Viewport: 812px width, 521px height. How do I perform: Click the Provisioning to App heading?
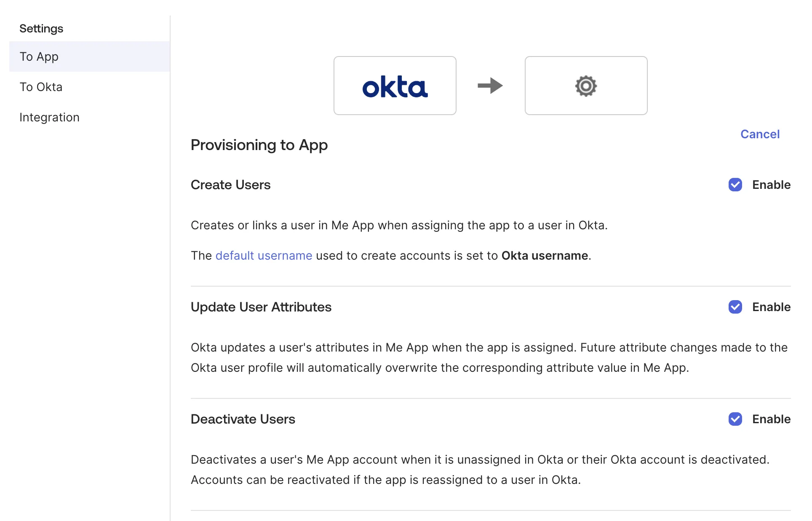tap(259, 145)
